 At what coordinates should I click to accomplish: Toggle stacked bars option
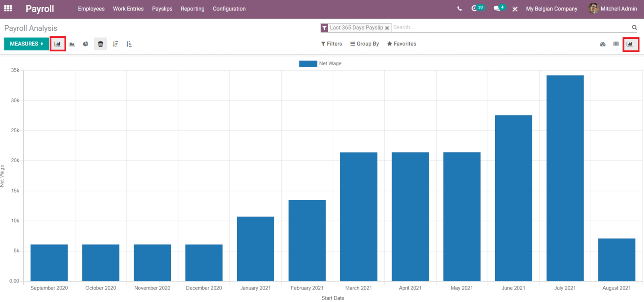click(100, 44)
